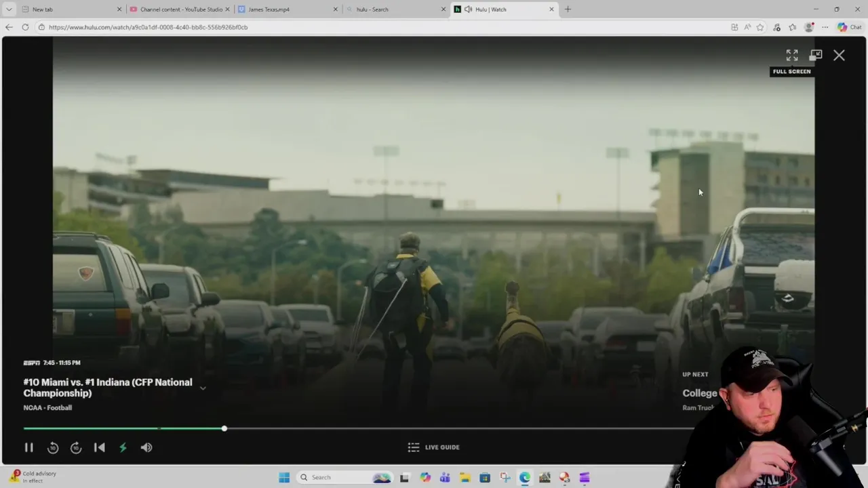The image size is (868, 488).
Task: Close the Hulu | Watch tab
Action: pyautogui.click(x=551, y=9)
